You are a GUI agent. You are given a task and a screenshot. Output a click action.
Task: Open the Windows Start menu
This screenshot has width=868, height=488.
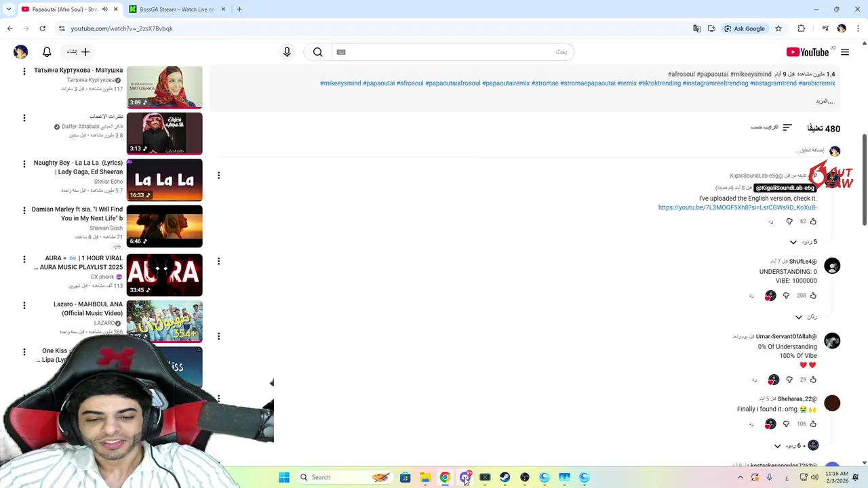point(284,477)
